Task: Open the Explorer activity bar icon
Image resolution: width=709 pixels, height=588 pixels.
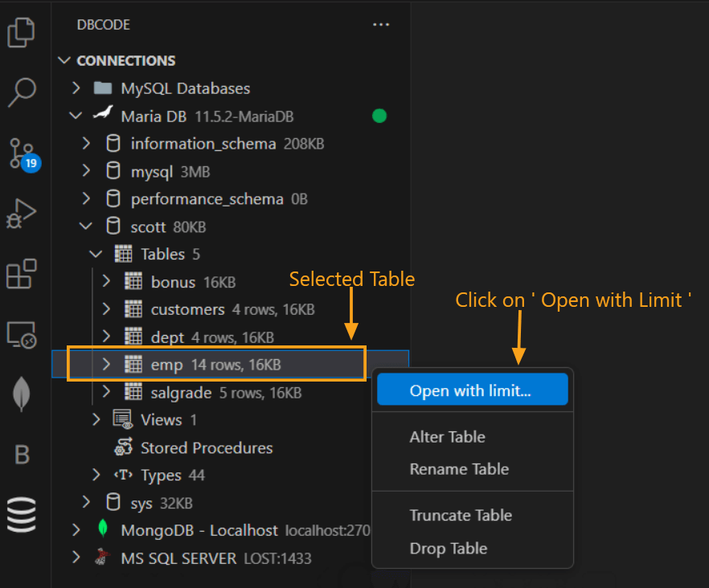Action: point(21,33)
